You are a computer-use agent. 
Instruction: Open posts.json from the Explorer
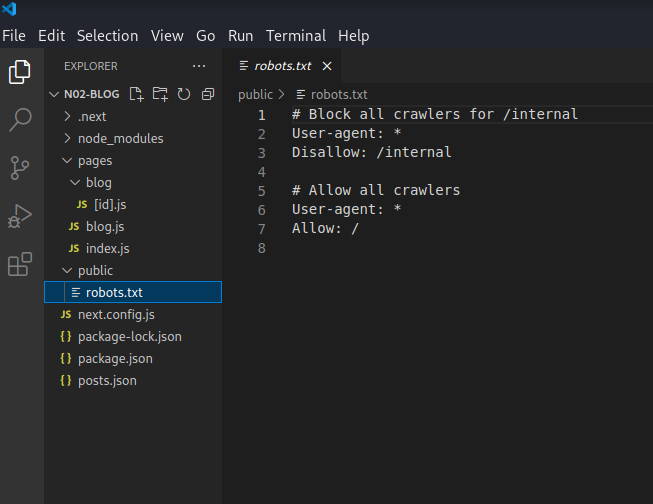point(107,380)
